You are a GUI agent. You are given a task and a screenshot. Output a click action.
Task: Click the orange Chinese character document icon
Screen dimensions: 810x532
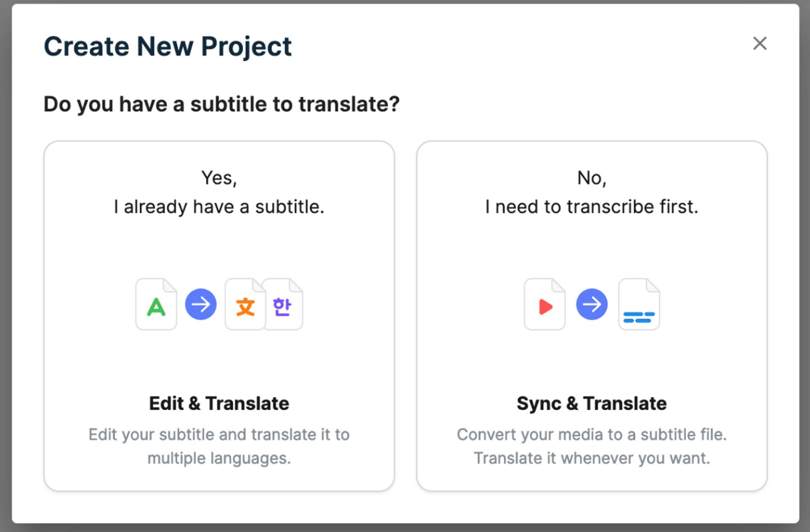click(x=245, y=304)
